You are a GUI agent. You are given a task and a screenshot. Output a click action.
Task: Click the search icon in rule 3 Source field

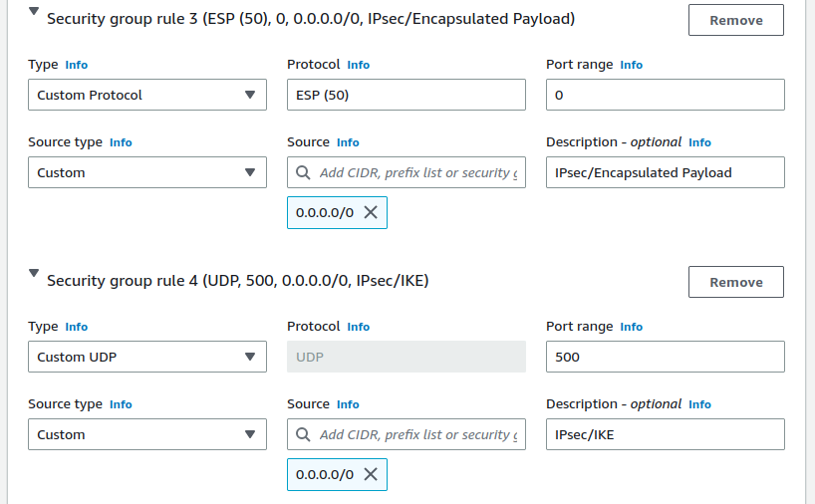pos(303,172)
